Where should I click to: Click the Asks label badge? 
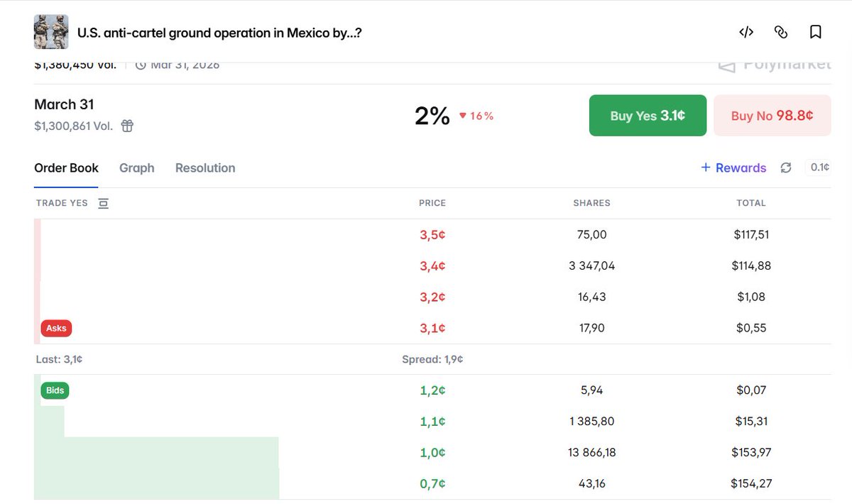(56, 328)
